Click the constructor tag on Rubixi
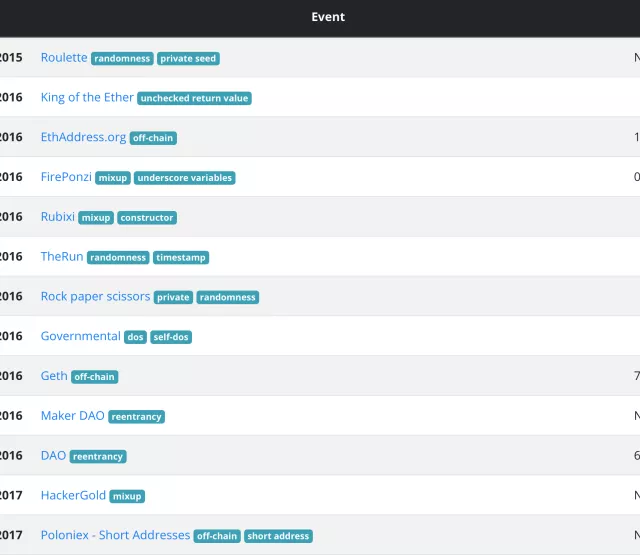640x555 pixels. click(147, 218)
